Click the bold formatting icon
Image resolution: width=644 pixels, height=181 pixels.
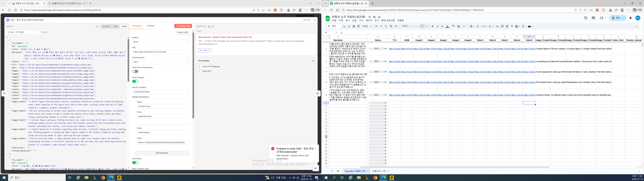point(433,26)
